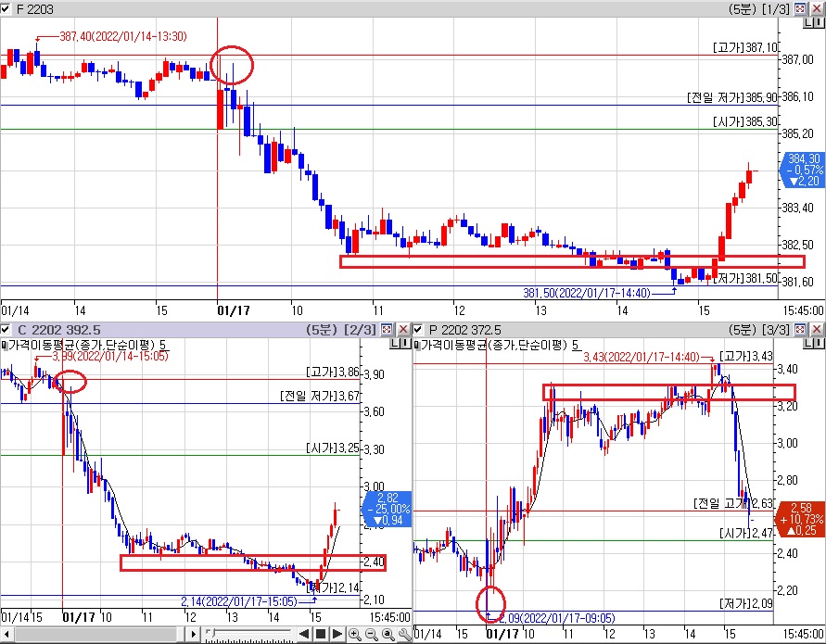Click current price tag 2.58 in P 2202 chart
This screenshot has height=644, width=826.
[801, 519]
